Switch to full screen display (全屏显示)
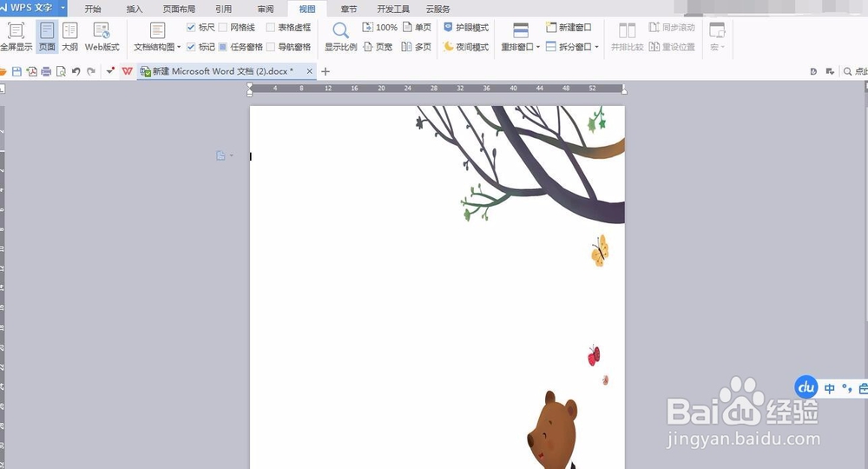The height and width of the screenshot is (469, 868). pyautogui.click(x=16, y=36)
